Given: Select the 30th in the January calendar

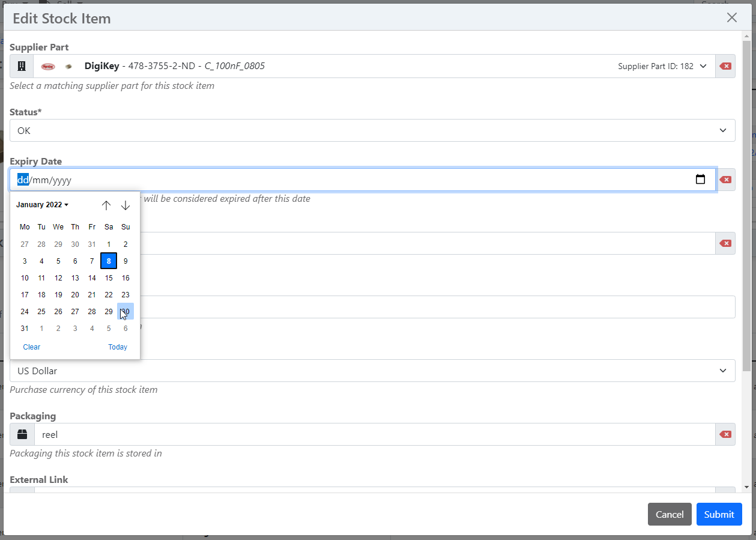Looking at the screenshot, I should pyautogui.click(x=125, y=312).
